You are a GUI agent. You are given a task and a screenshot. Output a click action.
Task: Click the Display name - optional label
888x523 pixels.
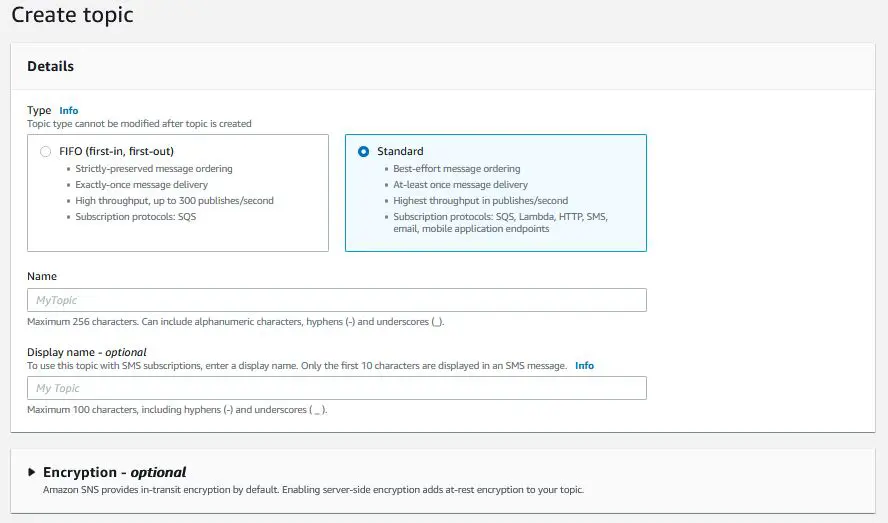87,352
